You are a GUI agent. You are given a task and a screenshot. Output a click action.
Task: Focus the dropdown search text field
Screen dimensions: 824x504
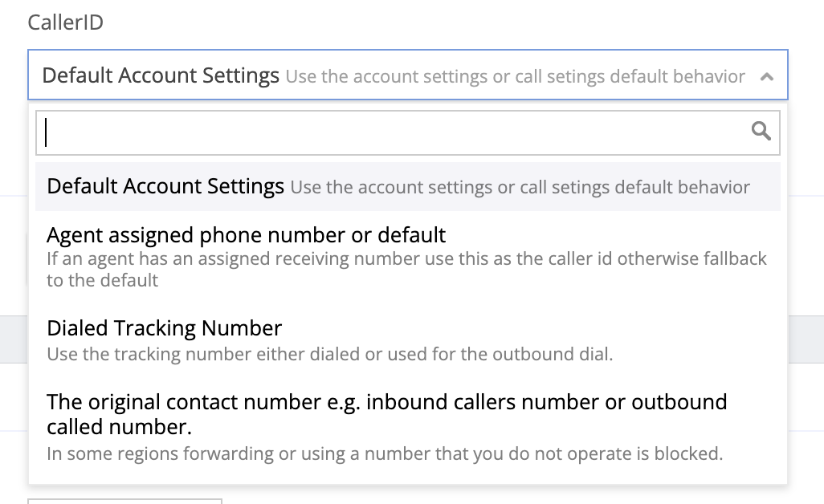(x=394, y=132)
